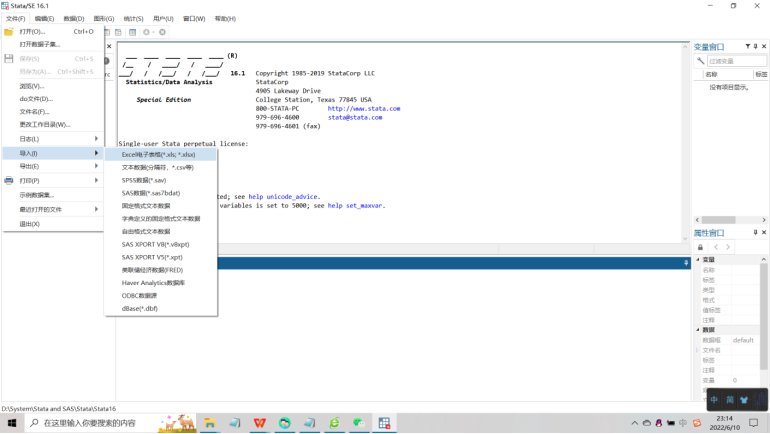This screenshot has height=434, width=770.
Task: Expand the 打印(P) submenu
Action: pyautogui.click(x=96, y=180)
